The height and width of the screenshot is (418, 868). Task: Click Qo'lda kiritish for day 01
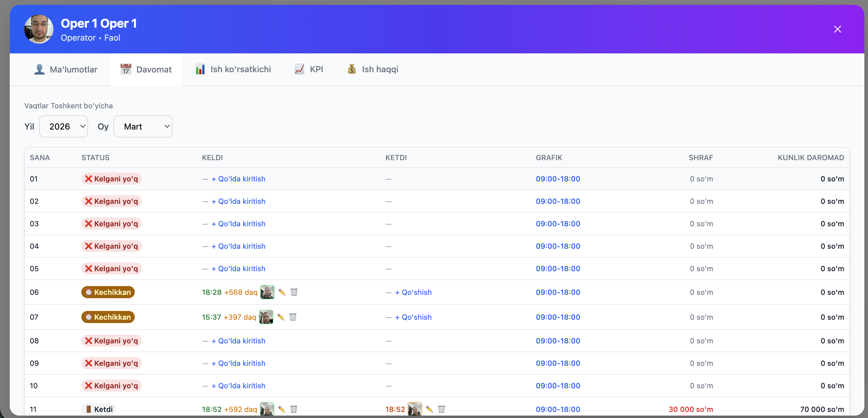(x=238, y=179)
